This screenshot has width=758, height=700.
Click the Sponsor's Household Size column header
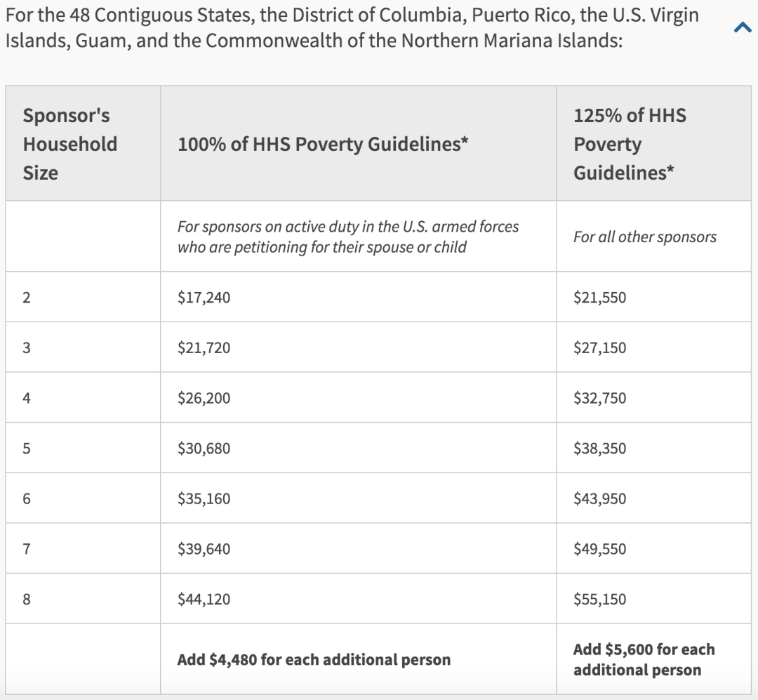tap(69, 144)
